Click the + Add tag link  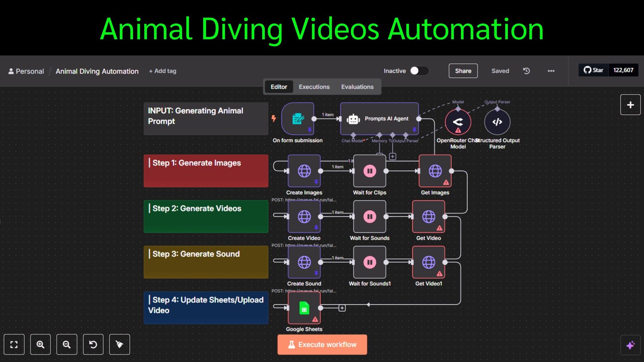pyautogui.click(x=163, y=71)
